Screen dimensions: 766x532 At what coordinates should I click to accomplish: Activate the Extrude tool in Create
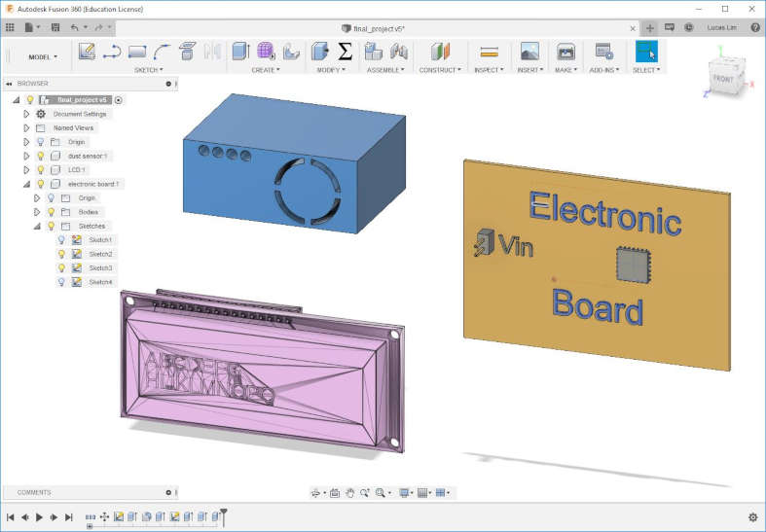click(x=240, y=52)
